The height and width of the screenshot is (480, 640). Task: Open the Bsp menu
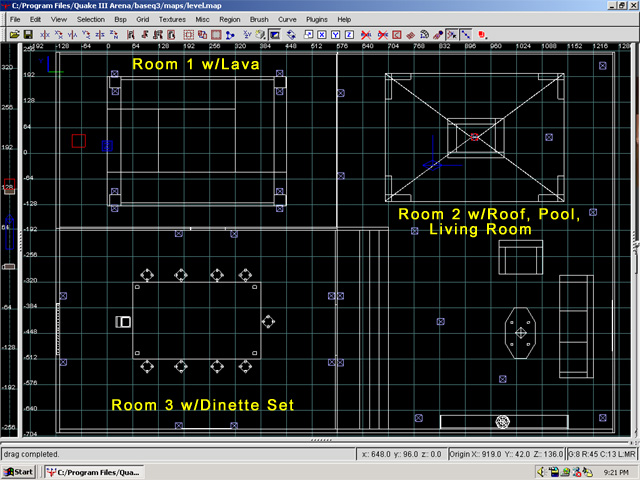120,19
